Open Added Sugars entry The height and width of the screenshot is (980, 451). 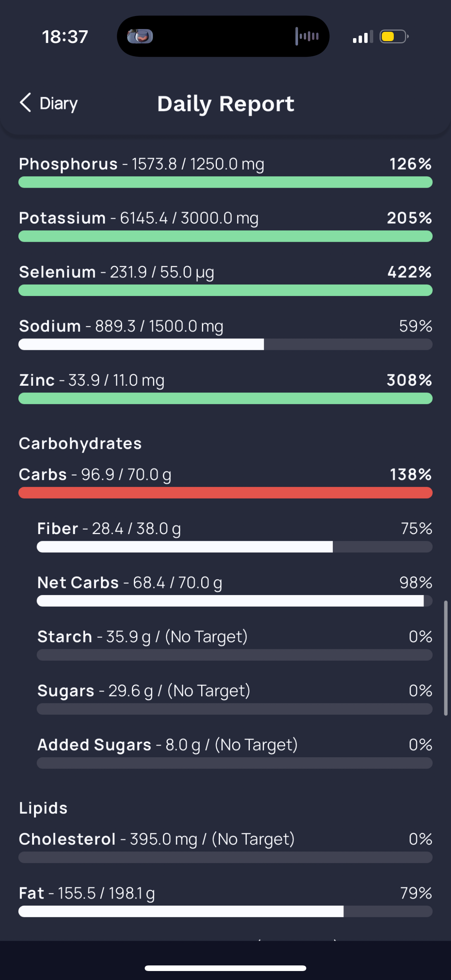click(x=234, y=752)
